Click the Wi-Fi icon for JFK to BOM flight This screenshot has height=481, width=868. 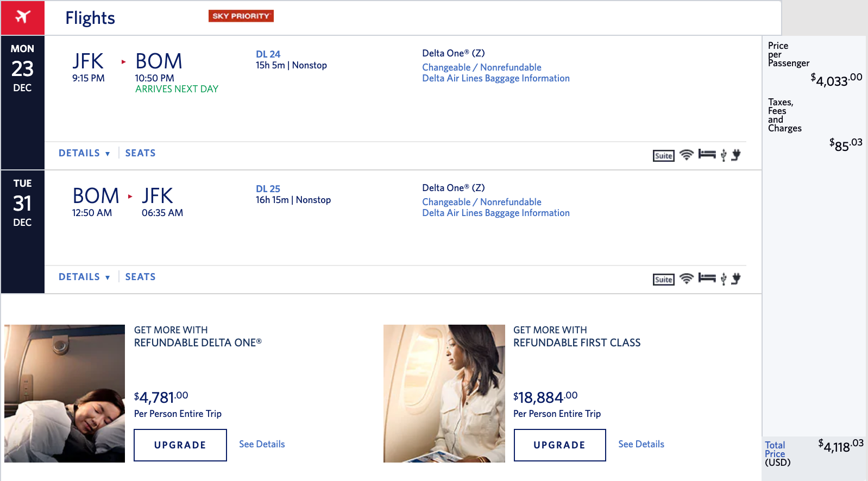click(x=687, y=155)
